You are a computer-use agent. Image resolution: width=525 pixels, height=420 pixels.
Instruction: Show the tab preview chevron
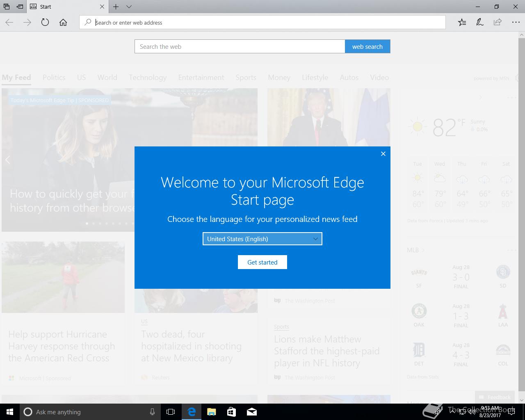pyautogui.click(x=129, y=7)
